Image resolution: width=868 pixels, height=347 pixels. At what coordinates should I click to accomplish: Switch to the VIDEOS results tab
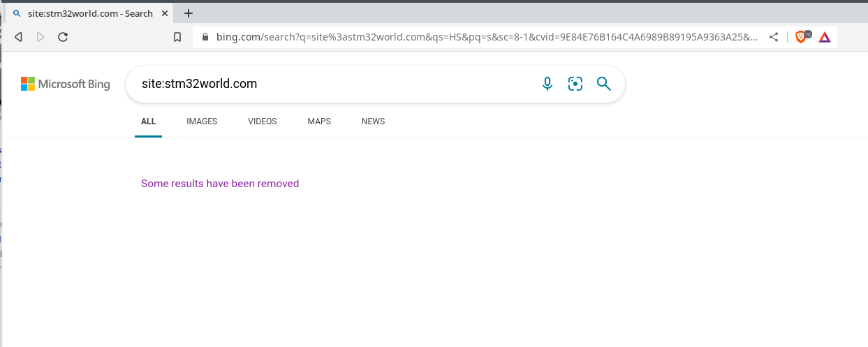[263, 121]
